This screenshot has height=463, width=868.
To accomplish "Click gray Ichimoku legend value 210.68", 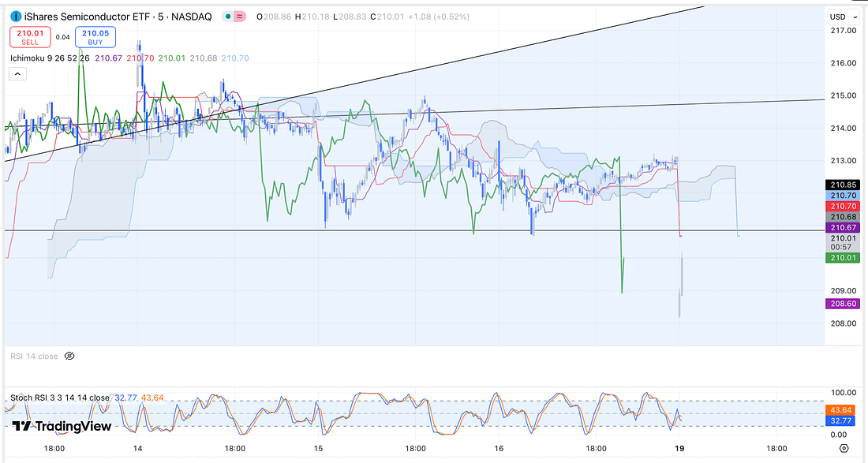I will pos(203,58).
